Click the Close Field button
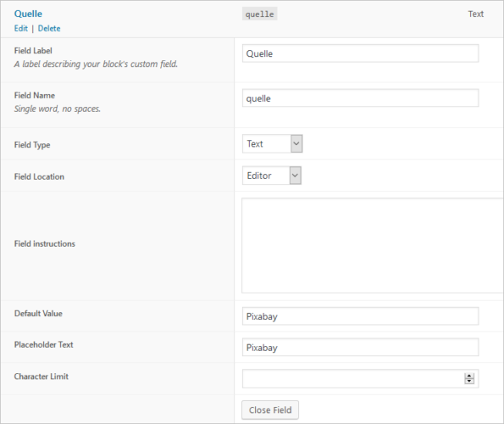The image size is (504, 424). pyautogui.click(x=270, y=410)
